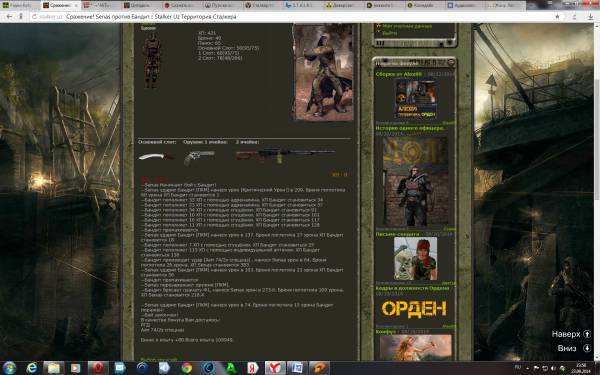
Task: Open the RU language indicator in system tray
Action: tap(518, 367)
